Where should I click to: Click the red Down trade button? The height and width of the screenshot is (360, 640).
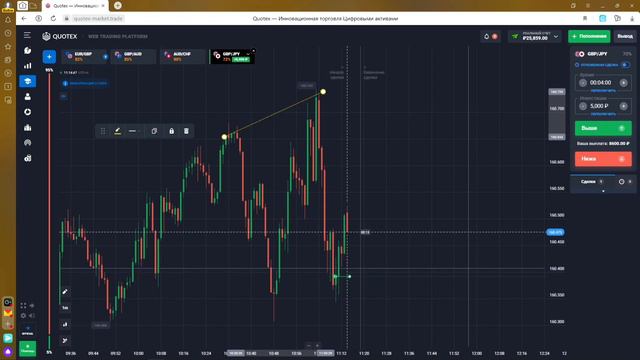(x=603, y=159)
